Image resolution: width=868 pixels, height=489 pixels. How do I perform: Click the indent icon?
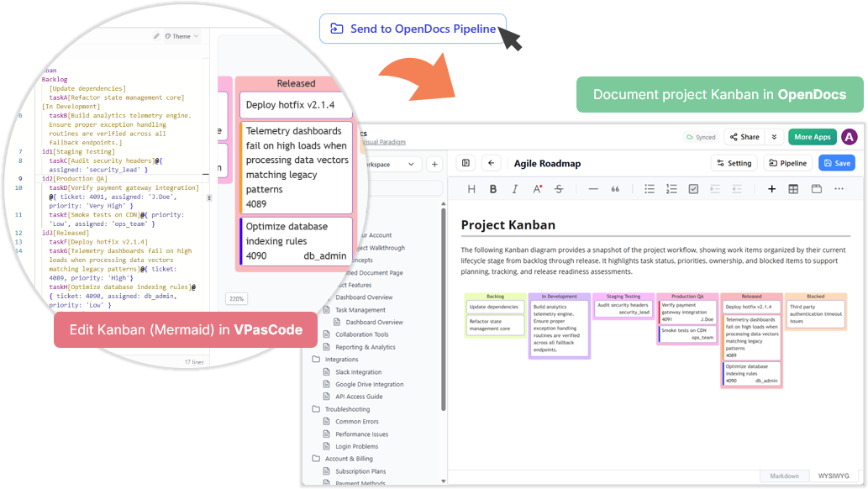click(715, 189)
